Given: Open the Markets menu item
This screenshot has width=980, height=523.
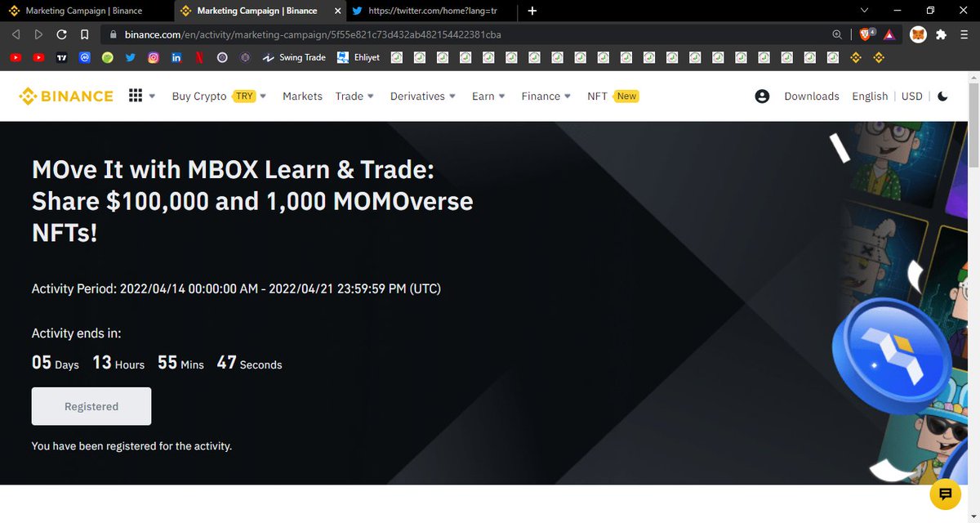Looking at the screenshot, I should click(x=302, y=96).
